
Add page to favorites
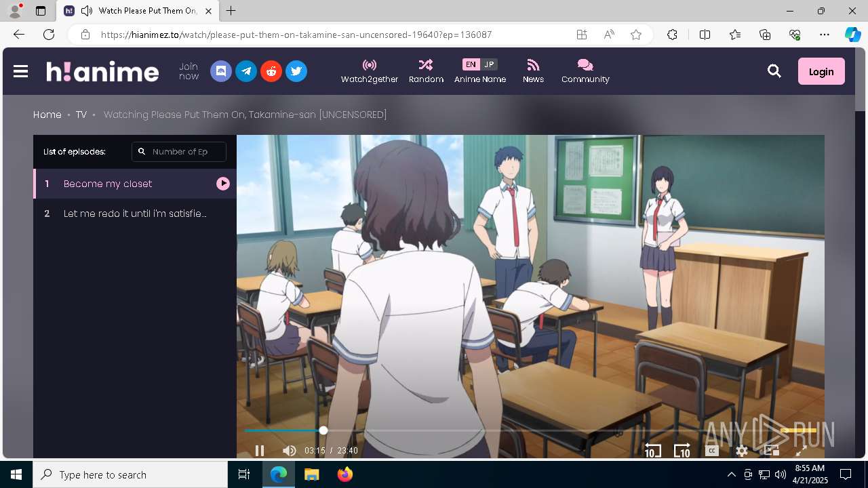point(636,35)
